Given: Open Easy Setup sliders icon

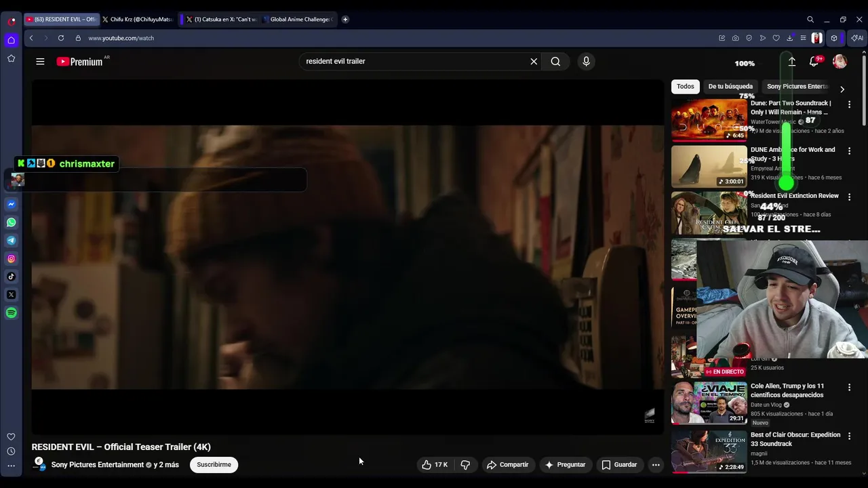Looking at the screenshot, I should click(x=803, y=38).
